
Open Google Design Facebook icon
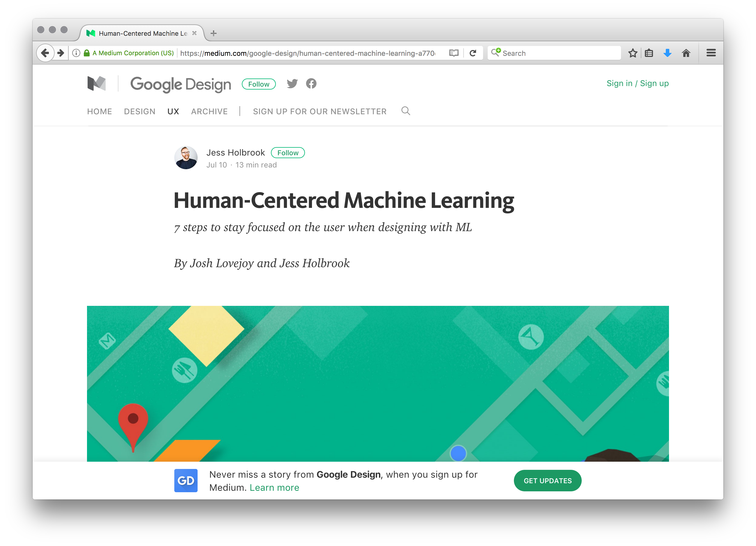(311, 84)
